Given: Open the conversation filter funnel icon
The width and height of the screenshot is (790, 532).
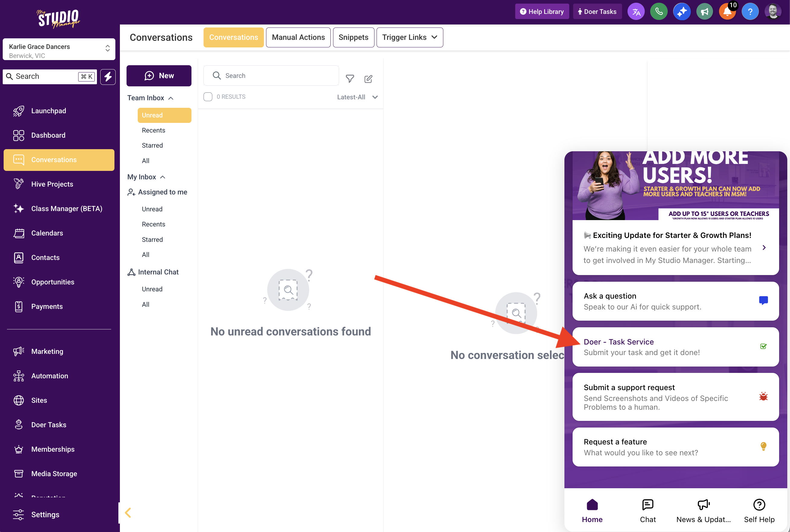Looking at the screenshot, I should coord(350,79).
